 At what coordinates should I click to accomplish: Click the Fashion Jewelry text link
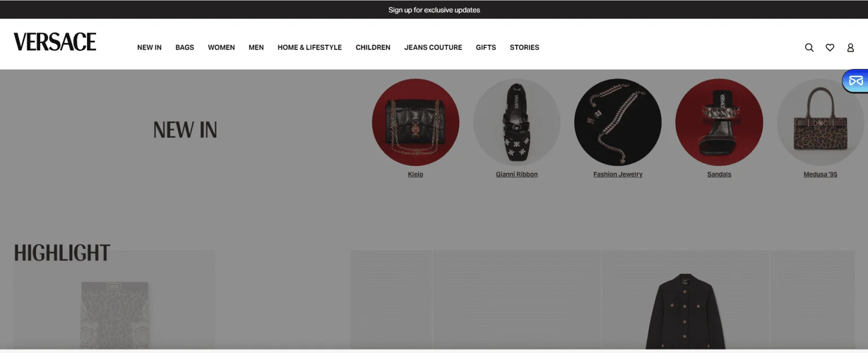pyautogui.click(x=618, y=175)
